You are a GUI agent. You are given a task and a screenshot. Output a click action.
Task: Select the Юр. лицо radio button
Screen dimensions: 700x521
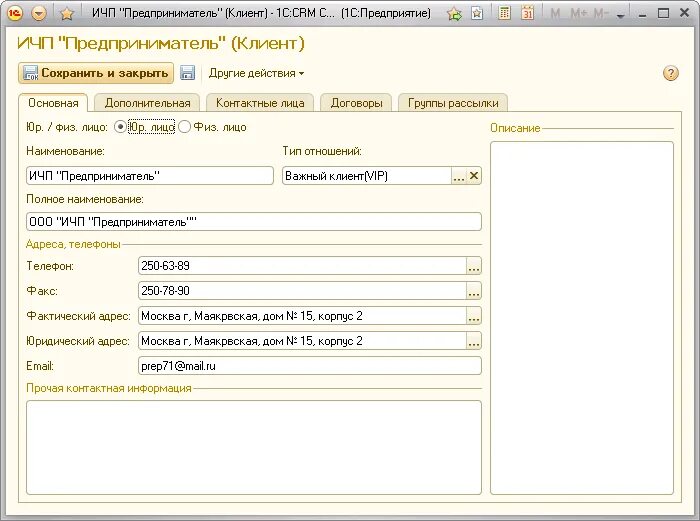(120, 127)
